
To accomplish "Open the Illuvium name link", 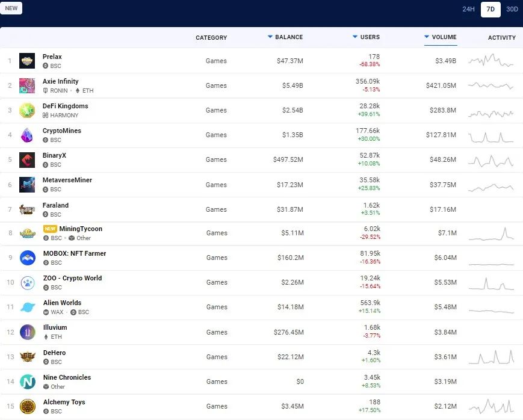I will coord(55,327).
